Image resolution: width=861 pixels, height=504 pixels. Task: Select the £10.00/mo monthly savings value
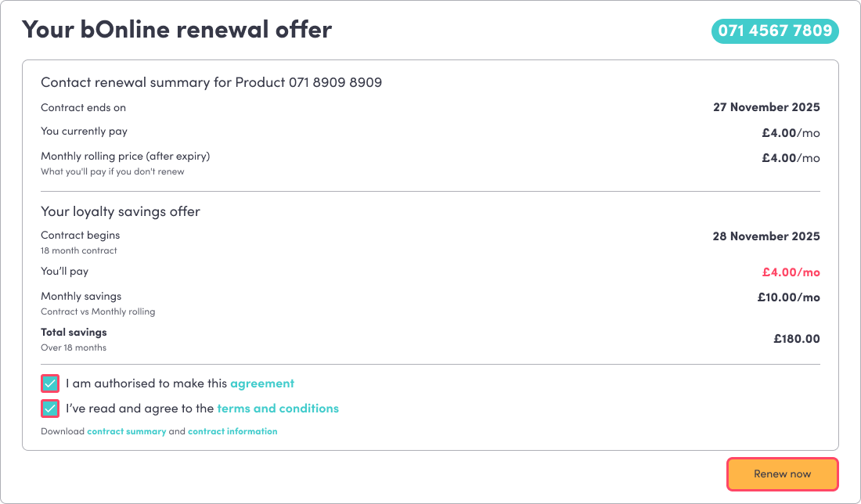tap(788, 297)
